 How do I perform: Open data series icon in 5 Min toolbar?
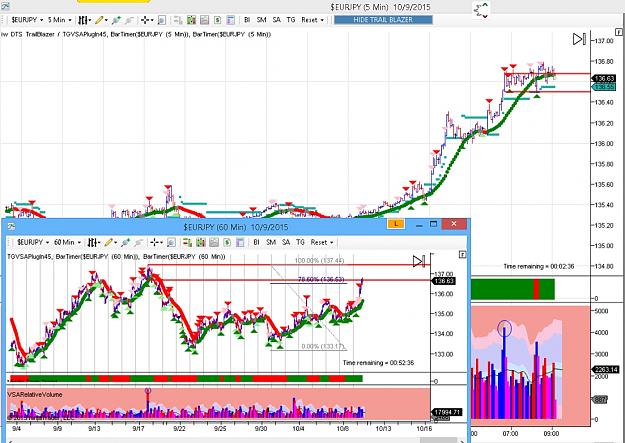(x=191, y=20)
